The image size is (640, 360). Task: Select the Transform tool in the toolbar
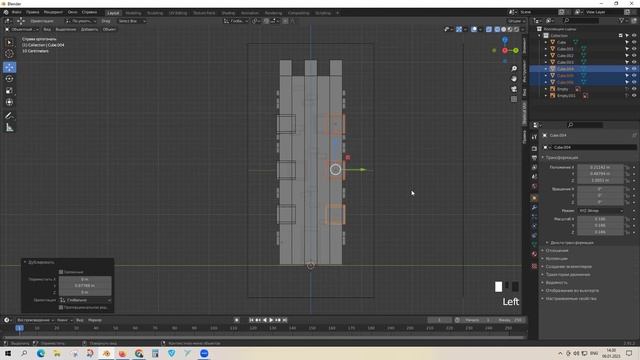tap(9, 102)
